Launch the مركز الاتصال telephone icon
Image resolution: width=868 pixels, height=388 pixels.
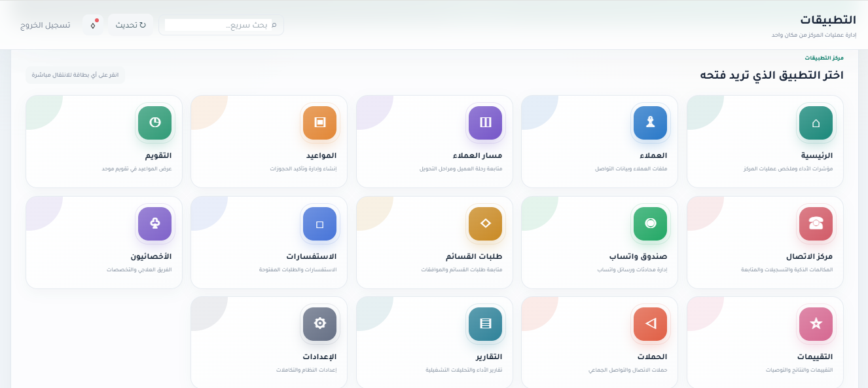pos(816,223)
